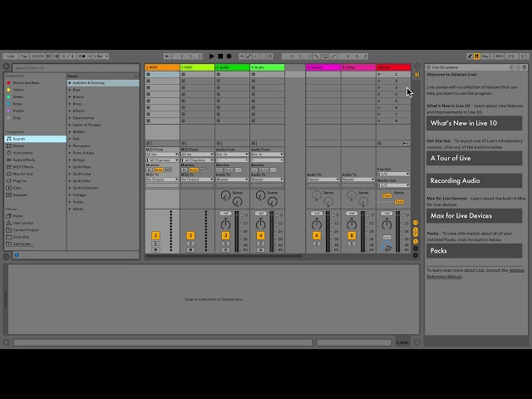Click the Arrangement Record circle button
The image size is (532, 399).
click(x=229, y=57)
